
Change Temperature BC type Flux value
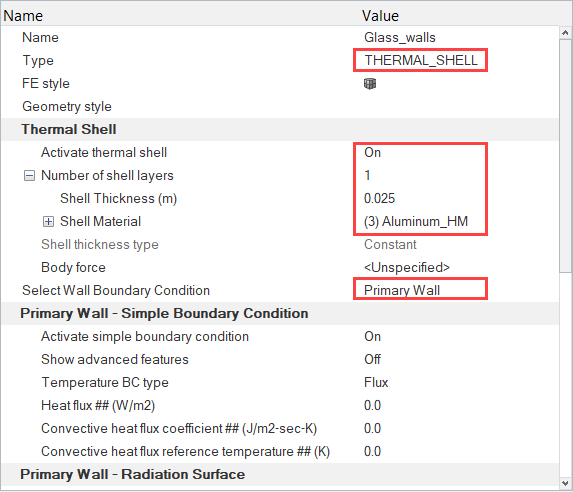[376, 382]
